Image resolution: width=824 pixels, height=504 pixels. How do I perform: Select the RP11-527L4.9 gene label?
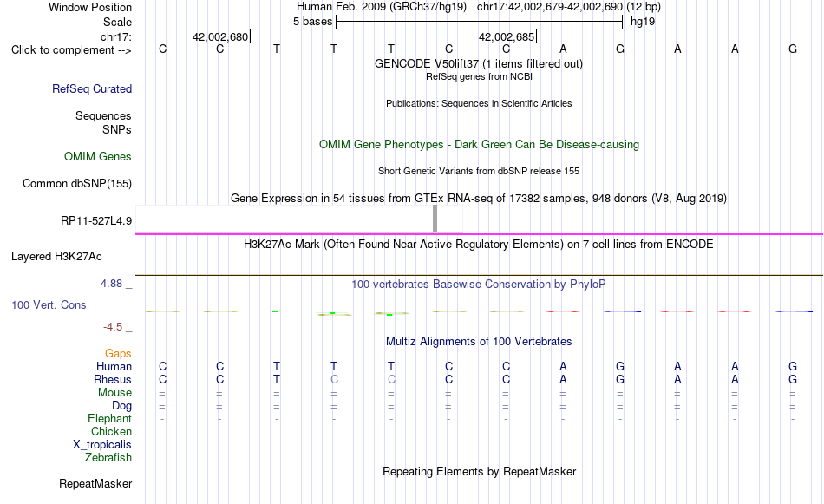tap(96, 220)
